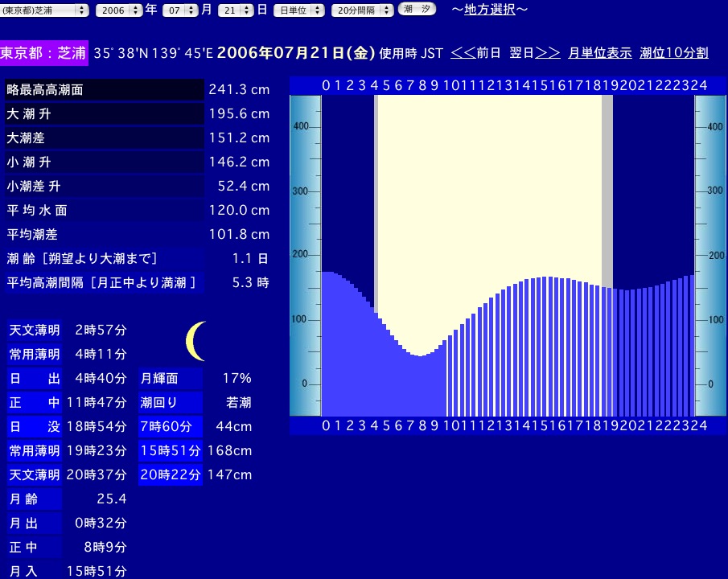Click the value 151.2 cm
Screen dimensions: 728x579
[239, 138]
